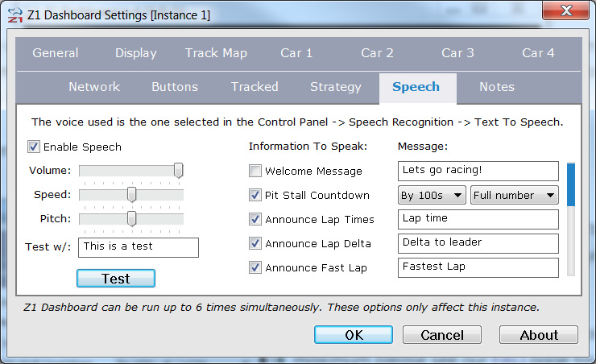Click the Test speech button
Viewport: 596px width, 364px height.
(116, 279)
